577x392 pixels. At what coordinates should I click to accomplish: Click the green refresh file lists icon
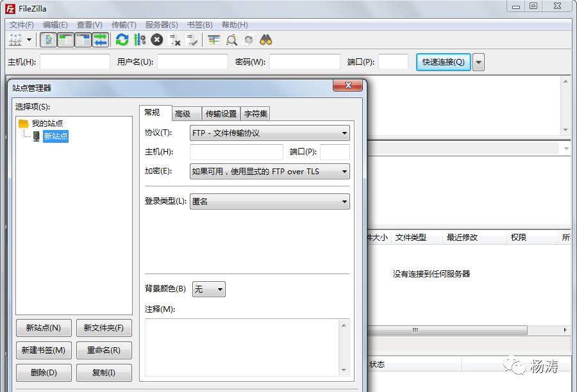[122, 40]
